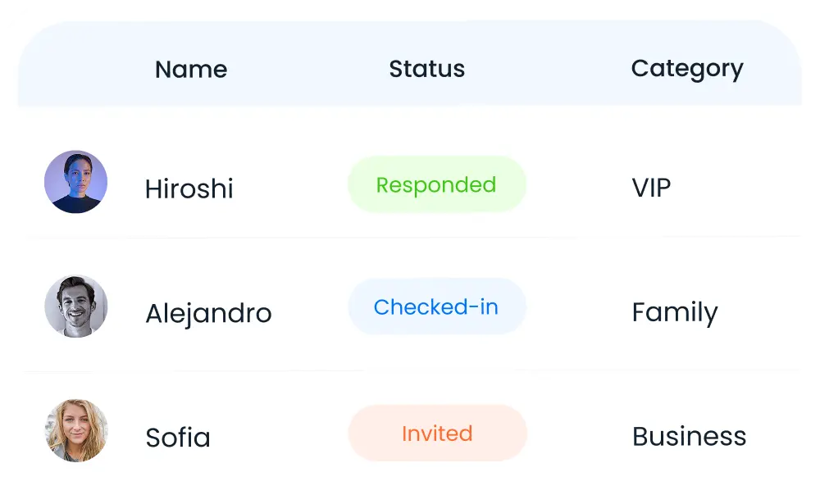Select the Family category cell
This screenshot has height=504, width=820.
[x=675, y=312]
